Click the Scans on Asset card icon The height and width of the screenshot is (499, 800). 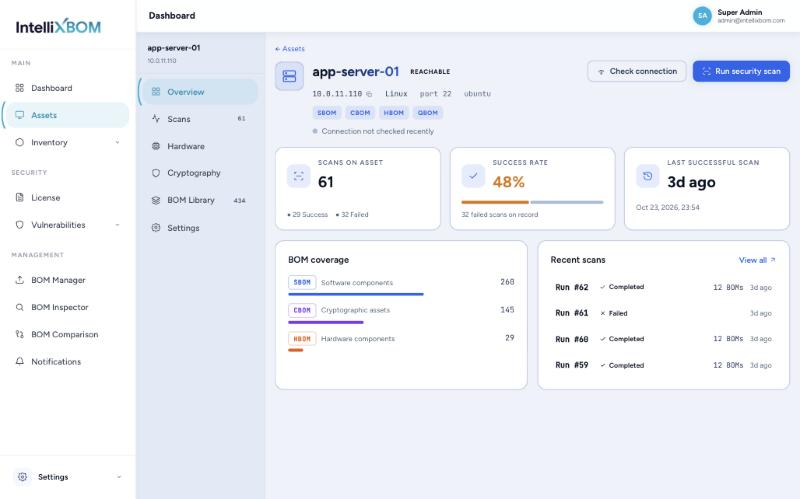pos(298,176)
